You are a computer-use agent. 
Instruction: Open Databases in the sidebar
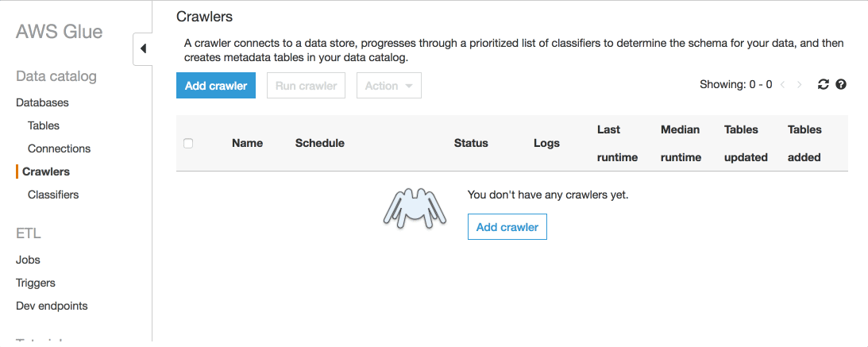coord(42,102)
